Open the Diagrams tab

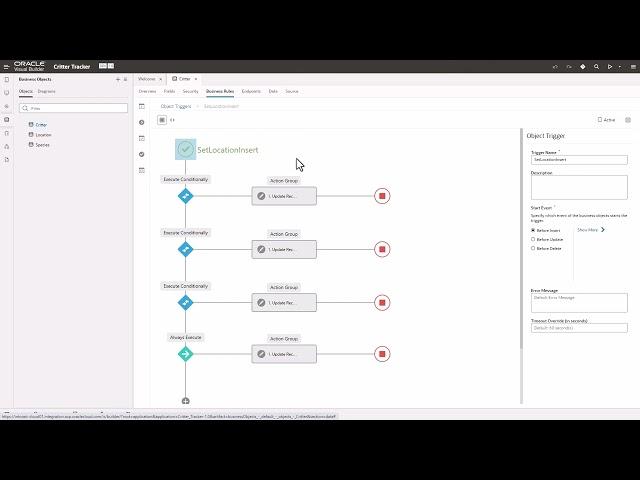click(47, 91)
